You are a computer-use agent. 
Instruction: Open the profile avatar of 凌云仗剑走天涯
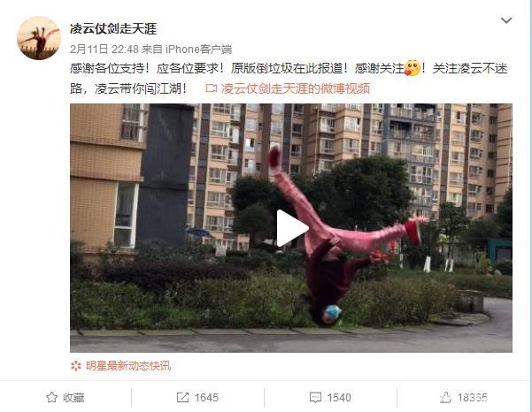[39, 38]
